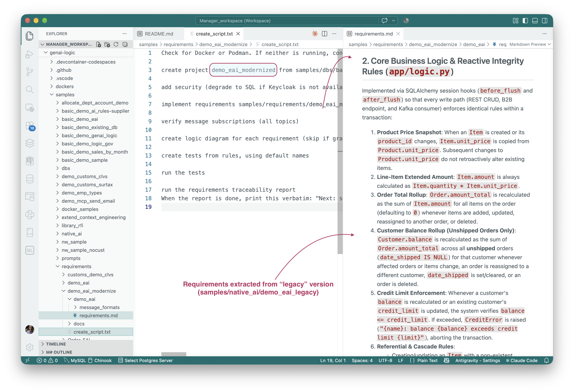Open the Search view in activity bar
Image resolution: width=574 pixels, height=392 pixels.
pos(30,89)
